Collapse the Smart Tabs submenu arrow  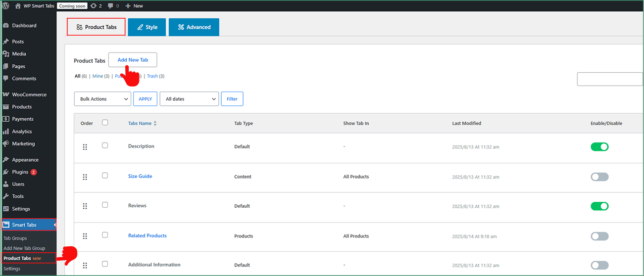click(x=54, y=225)
